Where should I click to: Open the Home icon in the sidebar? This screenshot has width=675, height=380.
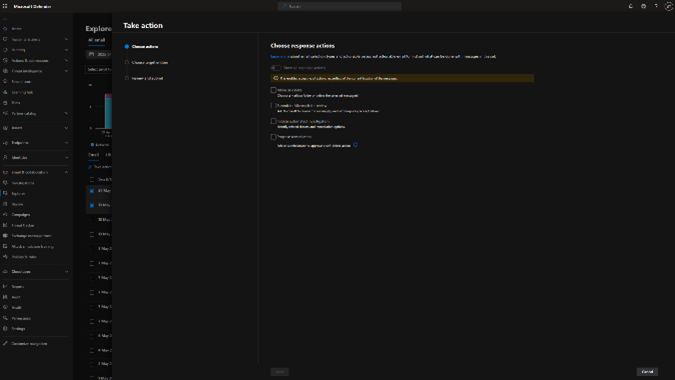(x=5, y=28)
